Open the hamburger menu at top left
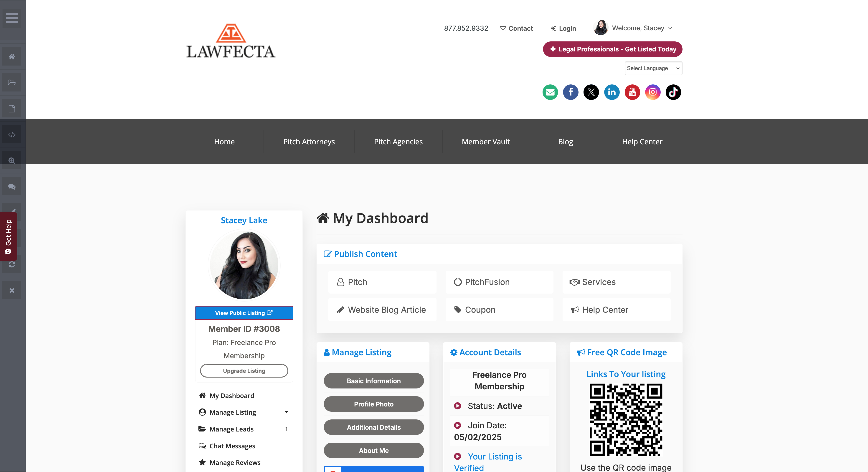 click(12, 18)
